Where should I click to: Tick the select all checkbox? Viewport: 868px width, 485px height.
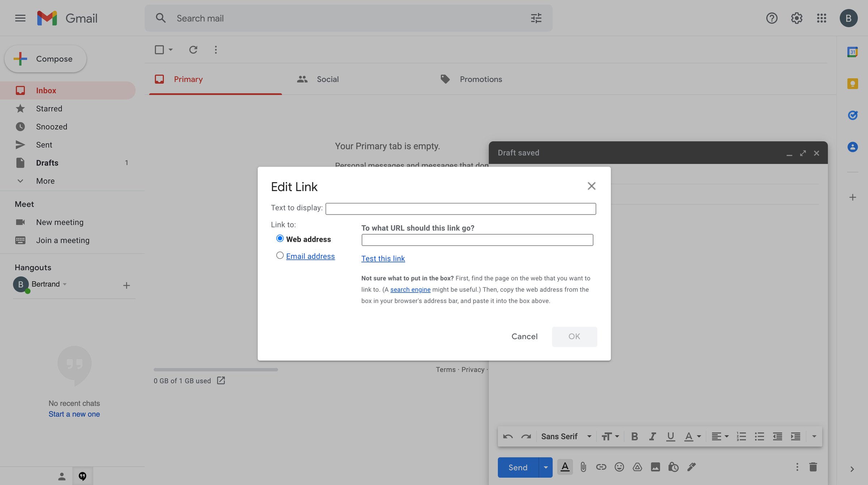point(159,50)
